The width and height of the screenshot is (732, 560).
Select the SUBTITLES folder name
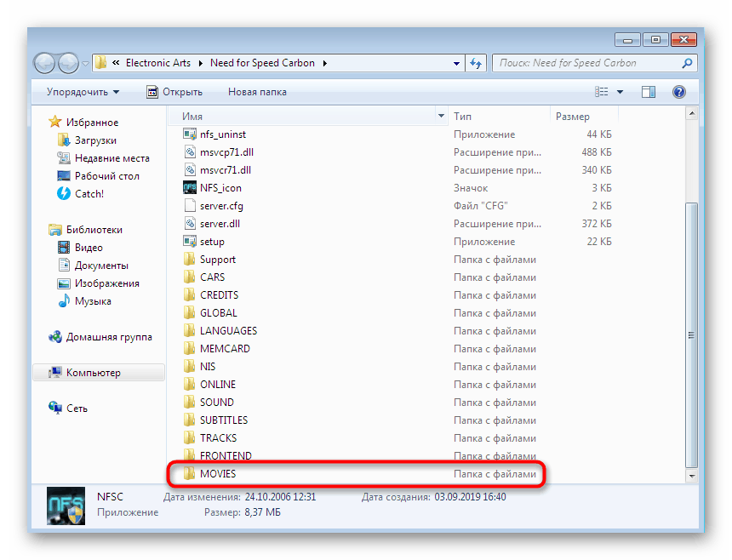[x=224, y=420]
